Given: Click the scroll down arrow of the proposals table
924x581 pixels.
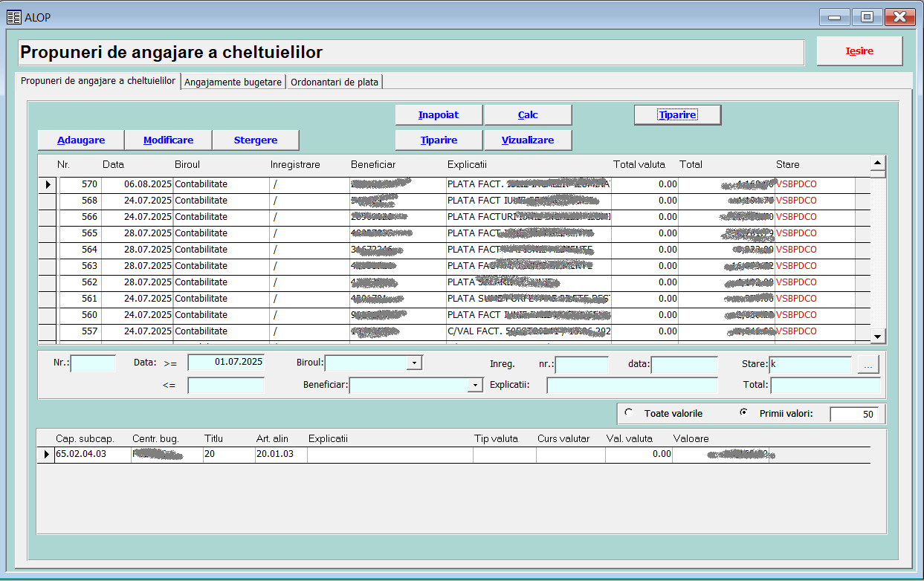Looking at the screenshot, I should [878, 337].
